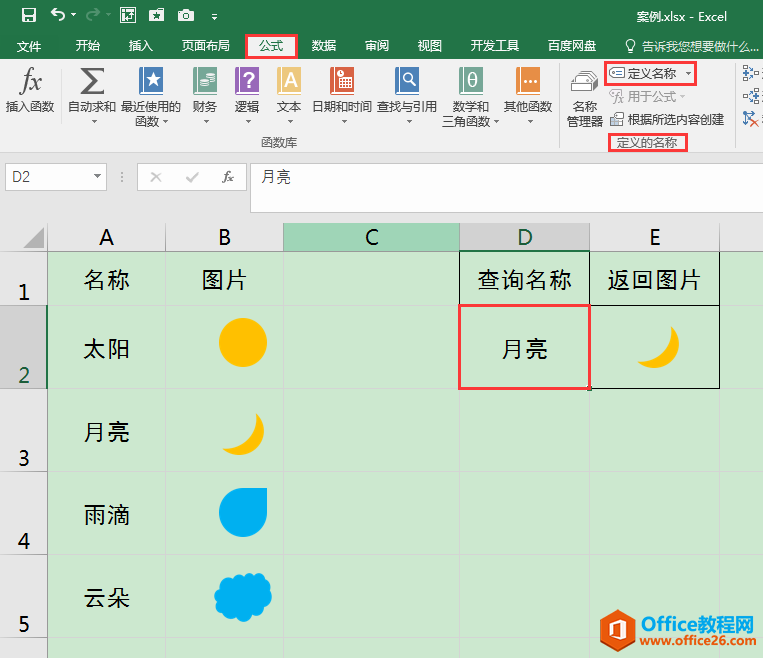Open the Text functions icon
This screenshot has height=658, width=763.
click(289, 82)
